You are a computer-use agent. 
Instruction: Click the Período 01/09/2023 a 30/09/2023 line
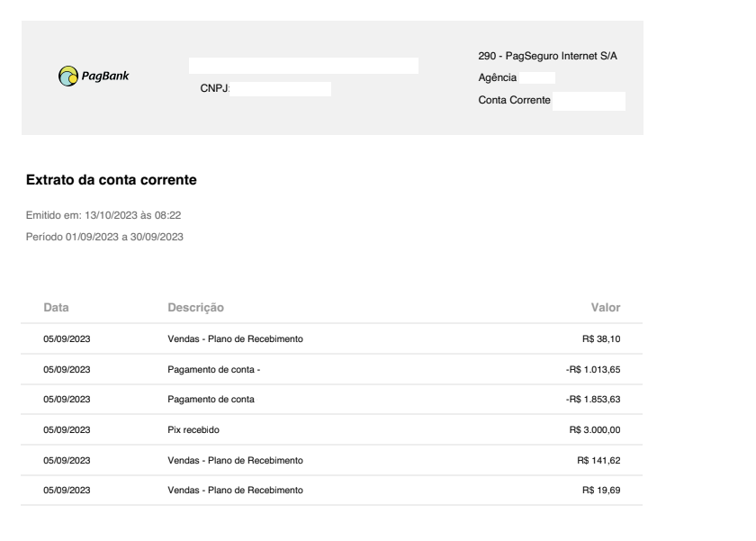tap(104, 237)
